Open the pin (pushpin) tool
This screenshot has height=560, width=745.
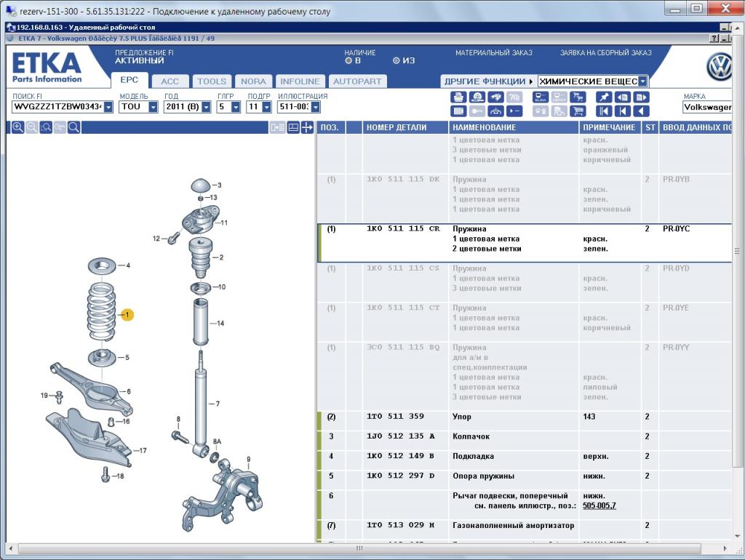click(x=603, y=97)
